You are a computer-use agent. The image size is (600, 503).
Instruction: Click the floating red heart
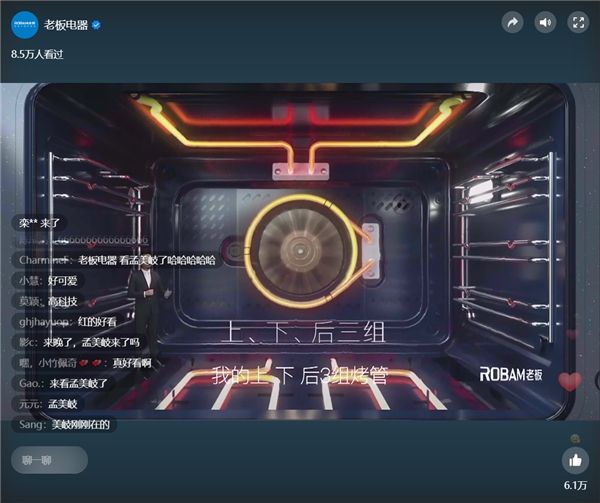569,381
